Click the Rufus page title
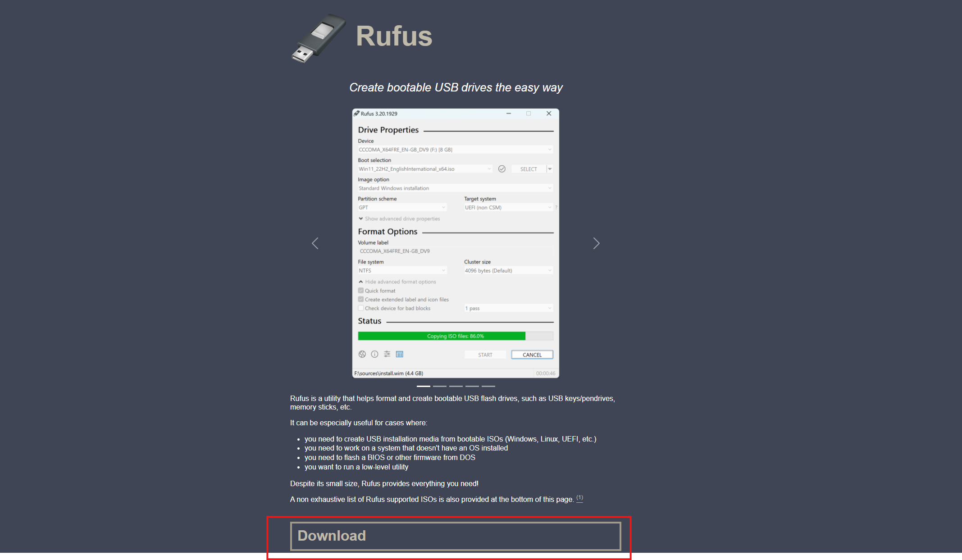The image size is (962, 560). (x=394, y=36)
